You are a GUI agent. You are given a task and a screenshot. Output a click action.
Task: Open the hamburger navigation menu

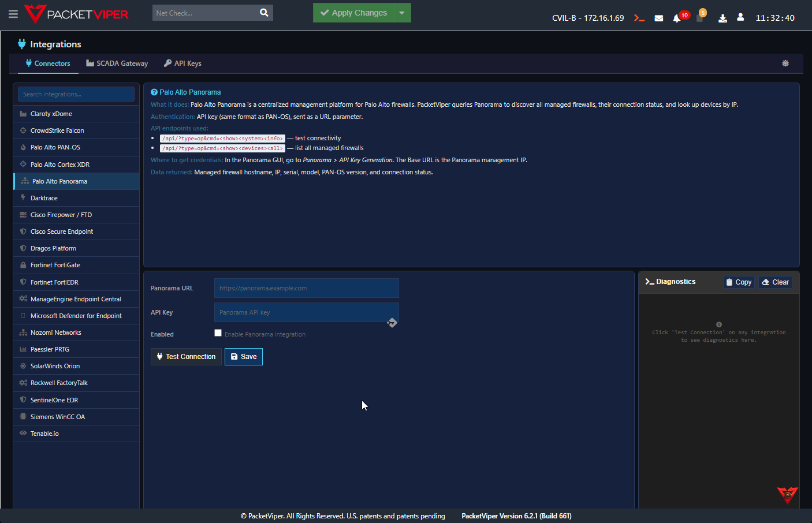click(13, 13)
